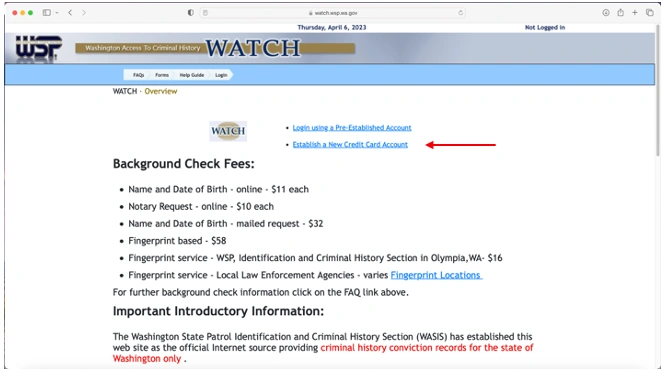
Task: Click Important Introductory Information heading
Action: [218, 311]
